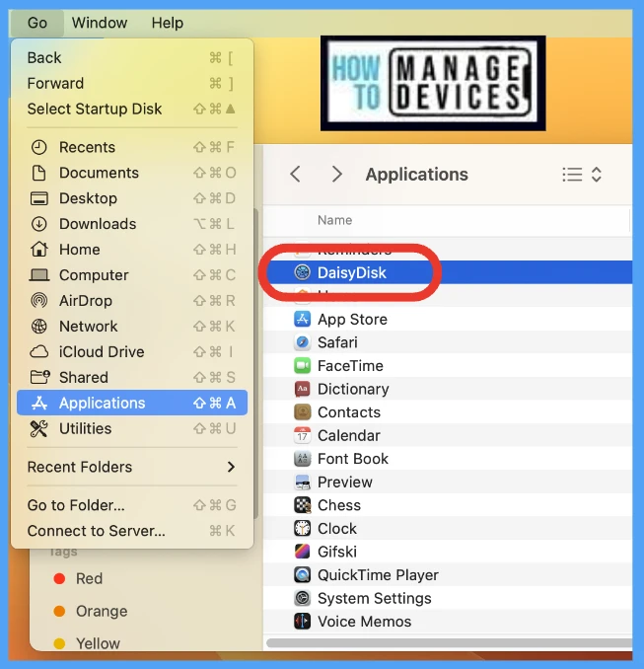The image size is (644, 669).
Task: Click the Downloads arrow icon in Go menu
Action: [x=38, y=224]
